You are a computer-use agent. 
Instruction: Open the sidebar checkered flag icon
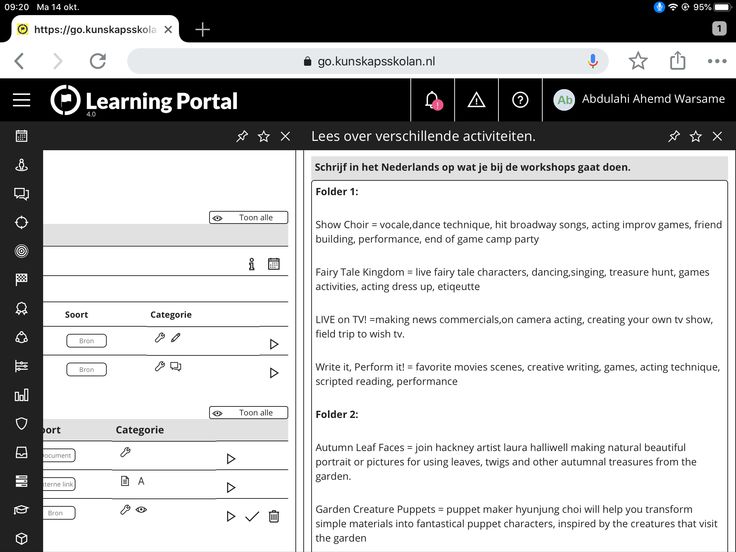21,280
